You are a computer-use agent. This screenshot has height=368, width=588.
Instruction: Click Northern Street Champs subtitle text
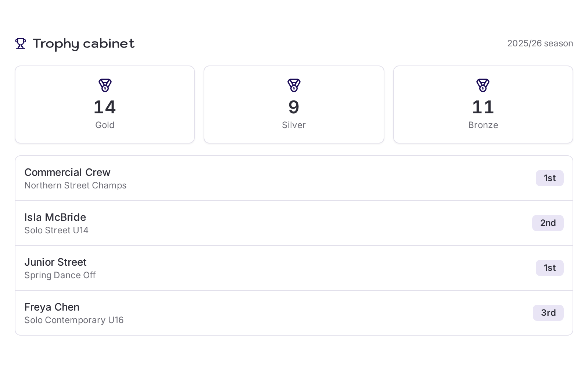point(75,185)
